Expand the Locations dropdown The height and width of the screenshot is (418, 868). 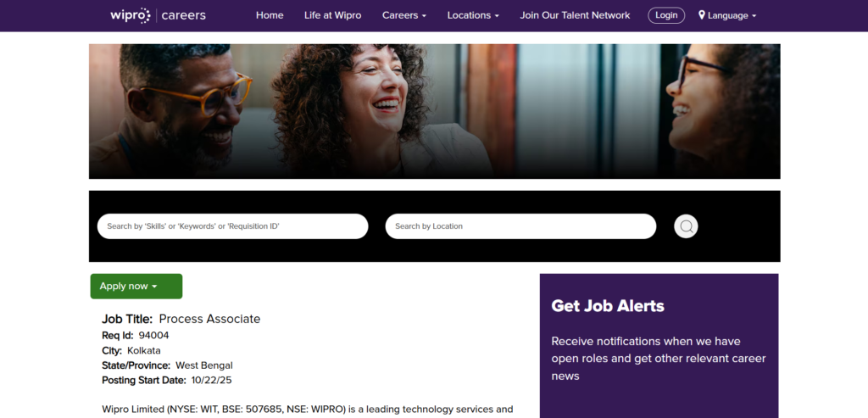473,15
